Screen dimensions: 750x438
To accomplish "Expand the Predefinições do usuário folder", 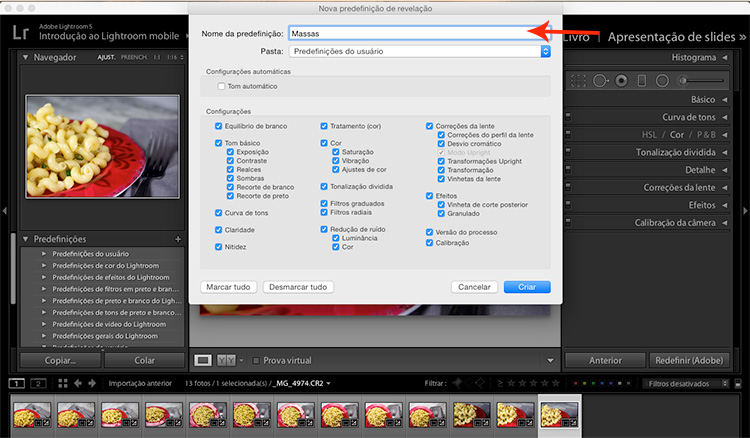I will [x=44, y=254].
